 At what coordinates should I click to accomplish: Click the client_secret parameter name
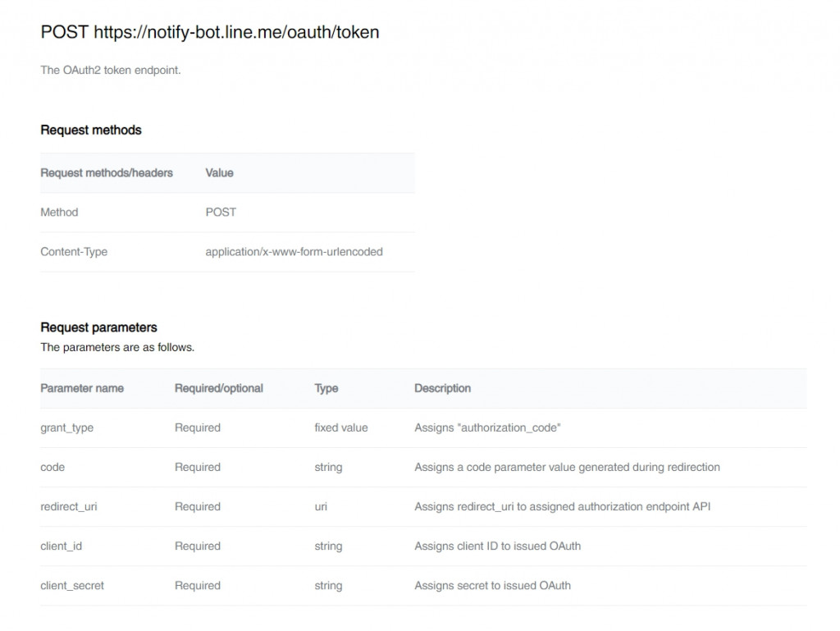(72, 585)
